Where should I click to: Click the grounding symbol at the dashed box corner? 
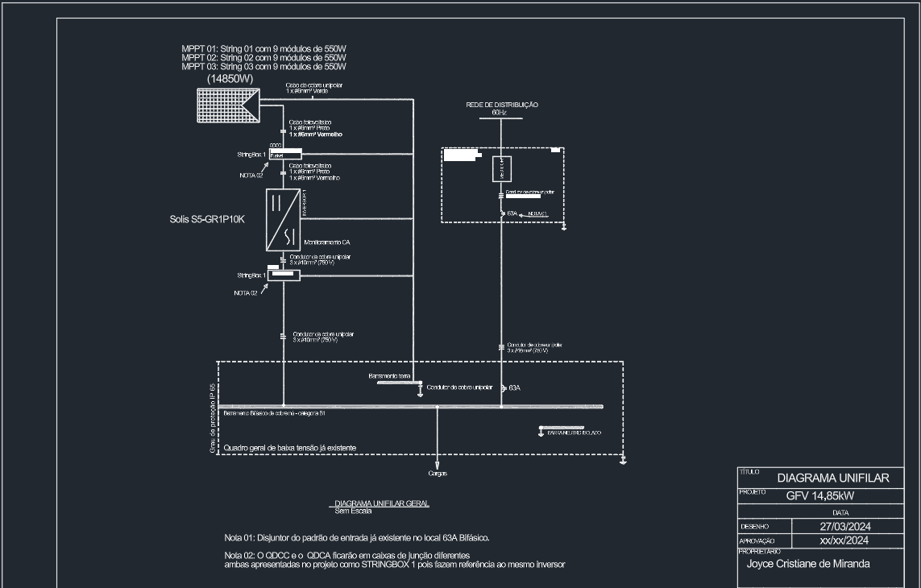(x=564, y=227)
